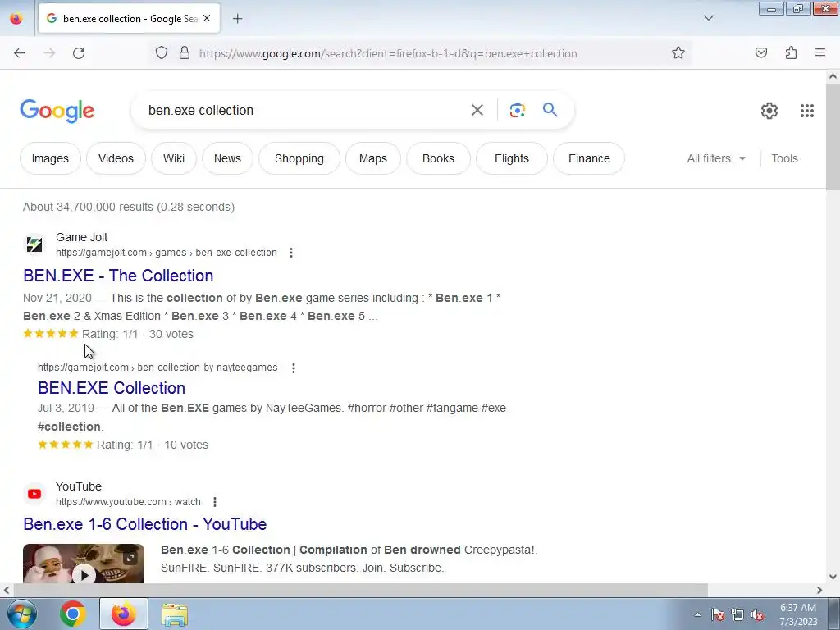This screenshot has height=630, width=840.
Task: Filter results by Maps
Action: [373, 158]
